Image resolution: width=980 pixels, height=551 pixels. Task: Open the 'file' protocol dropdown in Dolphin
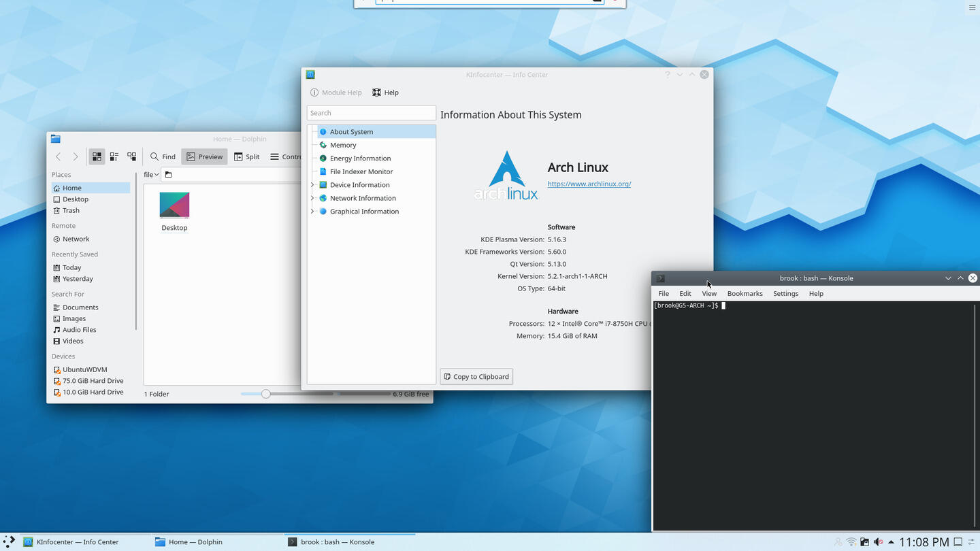151,175
